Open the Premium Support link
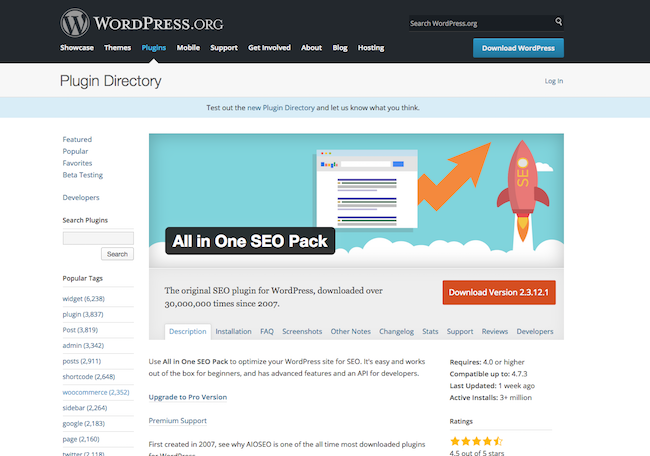650x456 pixels. point(177,421)
